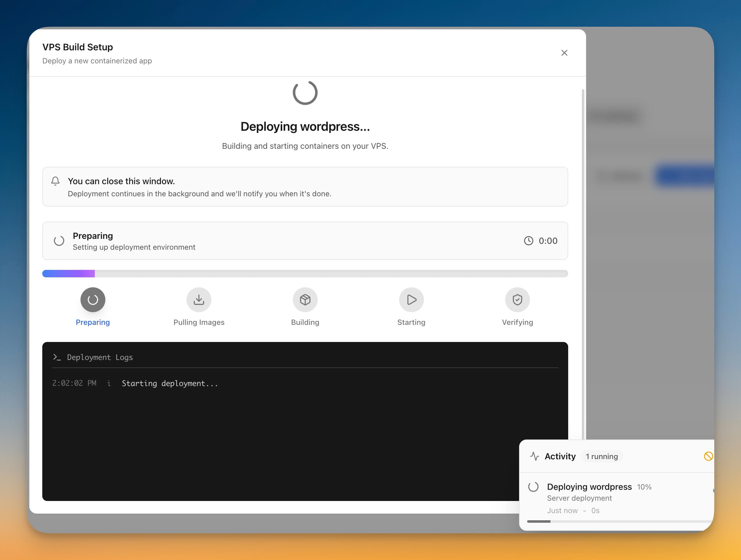Screen dimensions: 741x560
Task: Click the Activity waveform icon
Action: pos(534,456)
